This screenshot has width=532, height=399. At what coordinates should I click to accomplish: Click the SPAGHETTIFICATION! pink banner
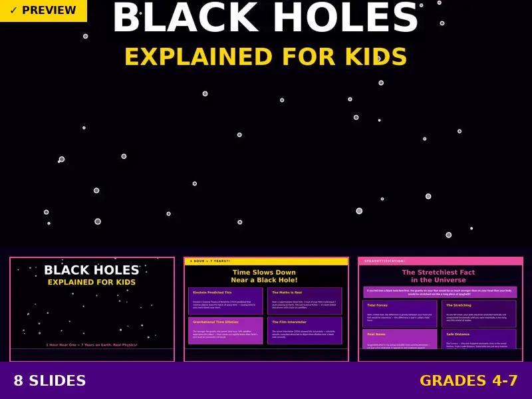[x=440, y=261]
